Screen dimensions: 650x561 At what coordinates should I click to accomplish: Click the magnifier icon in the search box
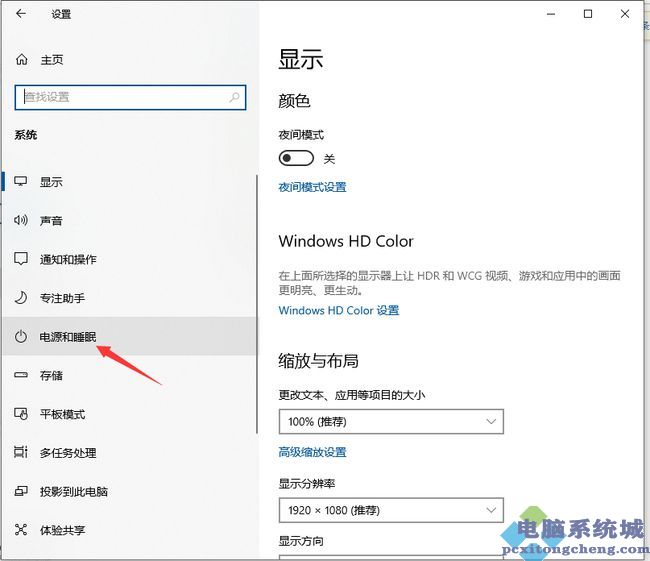click(234, 97)
